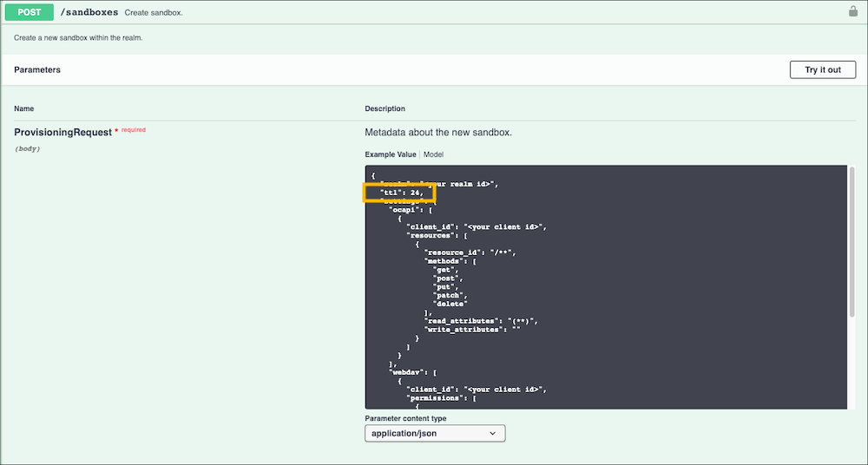868x465 pixels.
Task: Click the "put" method entry
Action: pyautogui.click(x=445, y=287)
